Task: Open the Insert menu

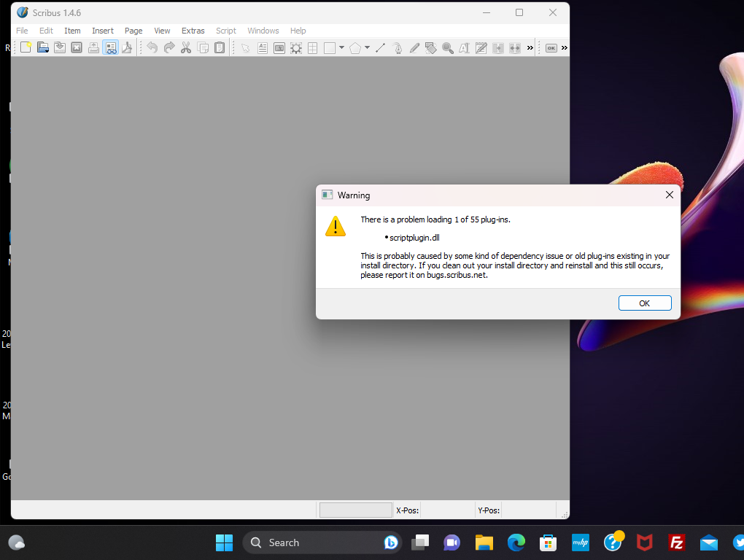Action: (x=103, y=31)
